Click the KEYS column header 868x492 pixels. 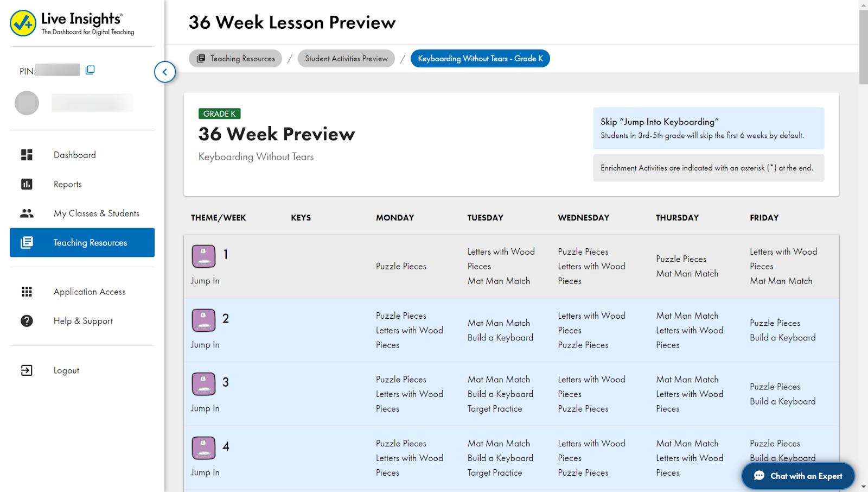tap(301, 218)
